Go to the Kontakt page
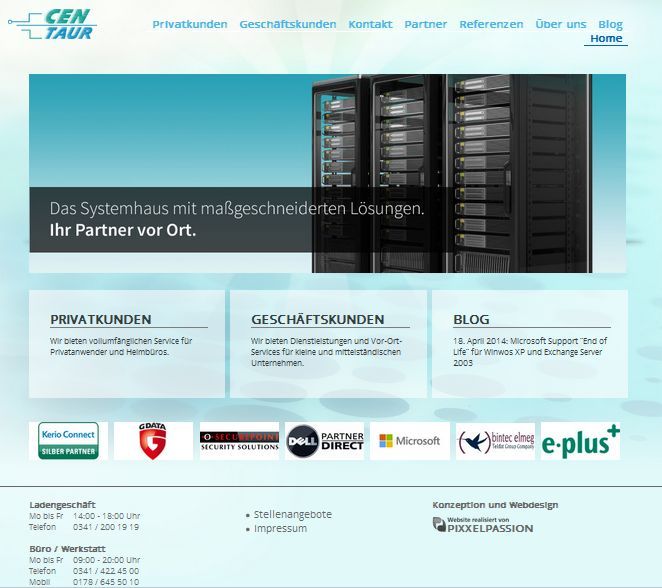Viewport: 662px width, 588px height. [370, 24]
